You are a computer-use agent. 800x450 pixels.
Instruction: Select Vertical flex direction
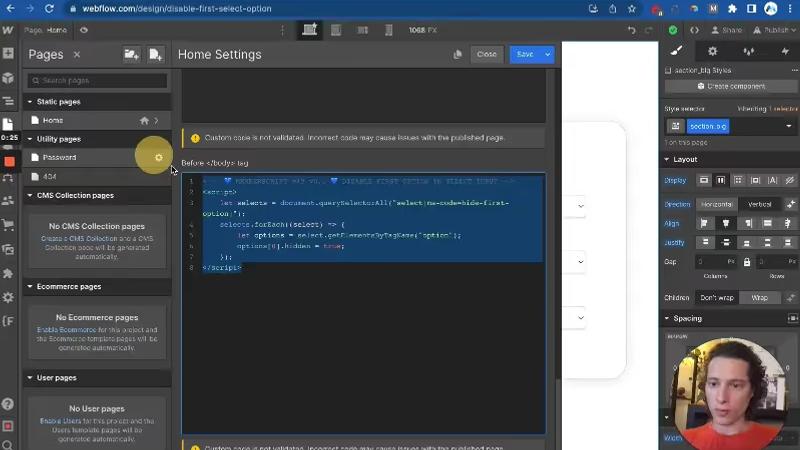(x=759, y=204)
